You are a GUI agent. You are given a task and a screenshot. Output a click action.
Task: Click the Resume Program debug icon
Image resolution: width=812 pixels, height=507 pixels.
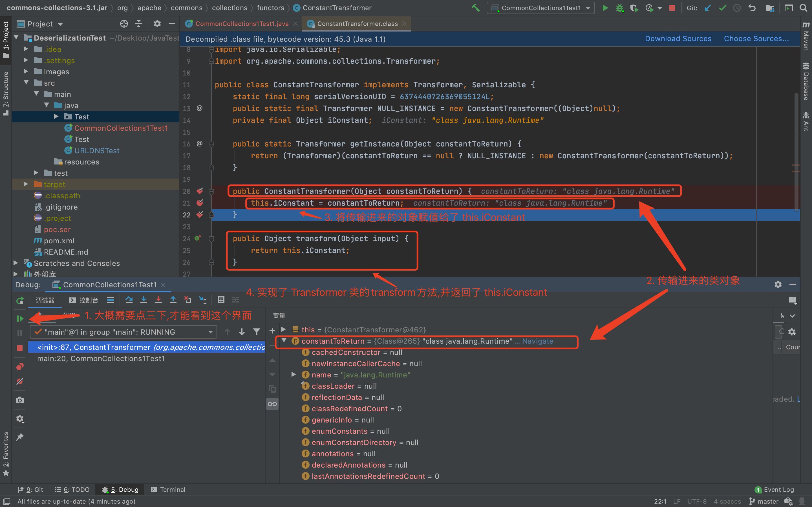20,318
